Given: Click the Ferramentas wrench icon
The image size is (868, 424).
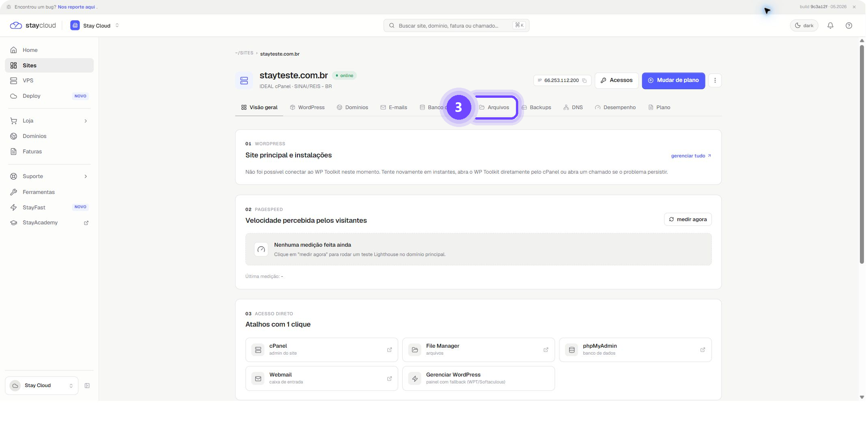Looking at the screenshot, I should 13,192.
